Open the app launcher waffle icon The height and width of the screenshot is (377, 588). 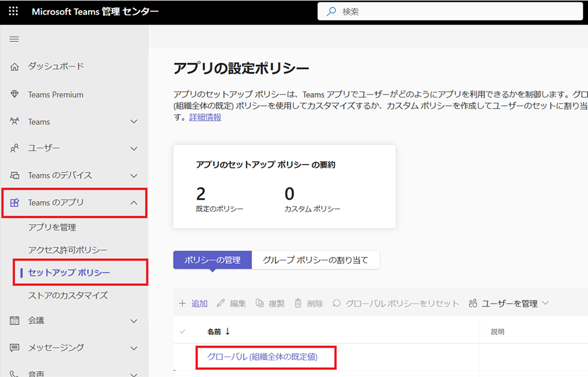[x=13, y=11]
